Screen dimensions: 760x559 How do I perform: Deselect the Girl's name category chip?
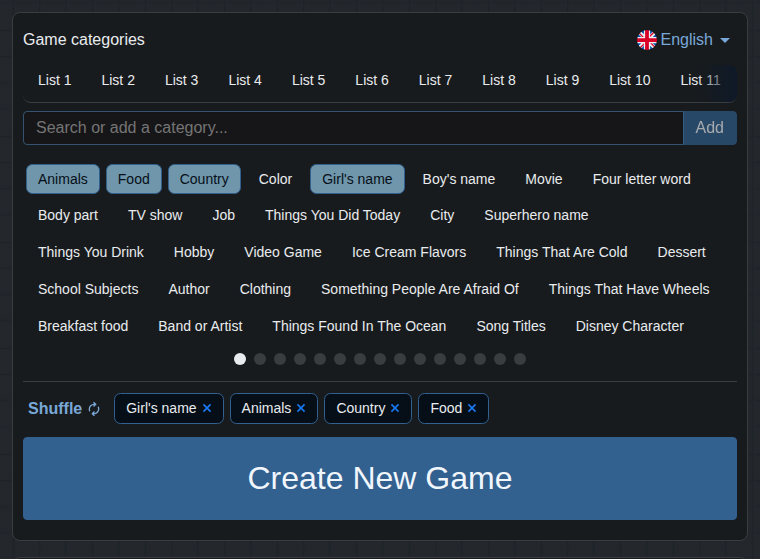[357, 179]
